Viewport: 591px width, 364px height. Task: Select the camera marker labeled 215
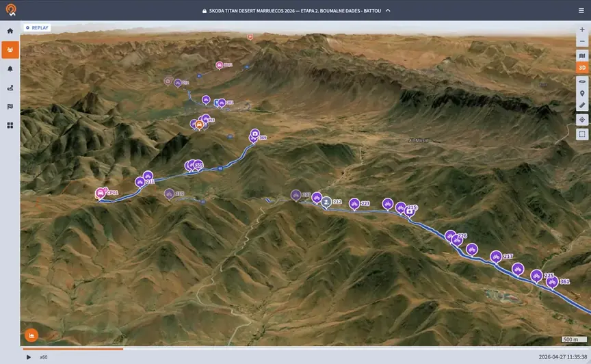(x=410, y=212)
